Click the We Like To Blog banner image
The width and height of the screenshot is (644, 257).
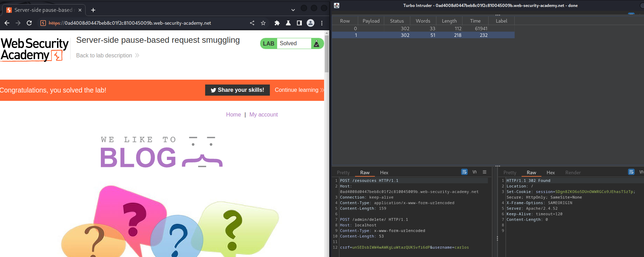point(161,152)
